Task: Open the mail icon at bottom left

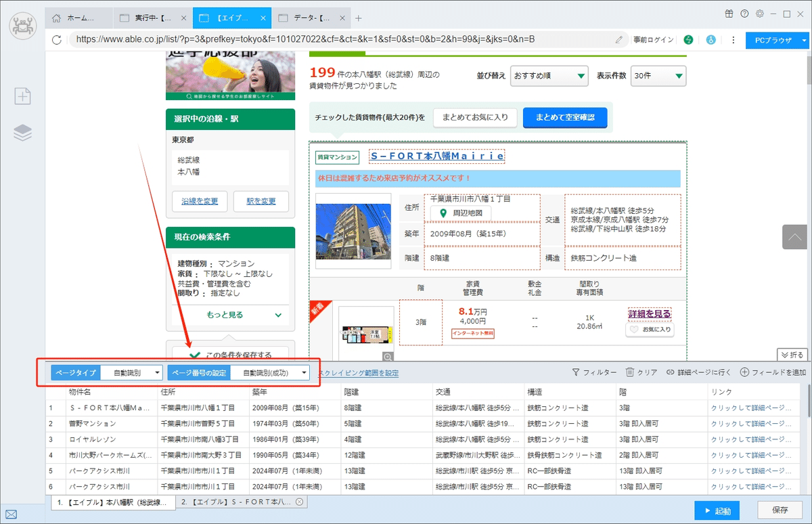Action: point(12,515)
